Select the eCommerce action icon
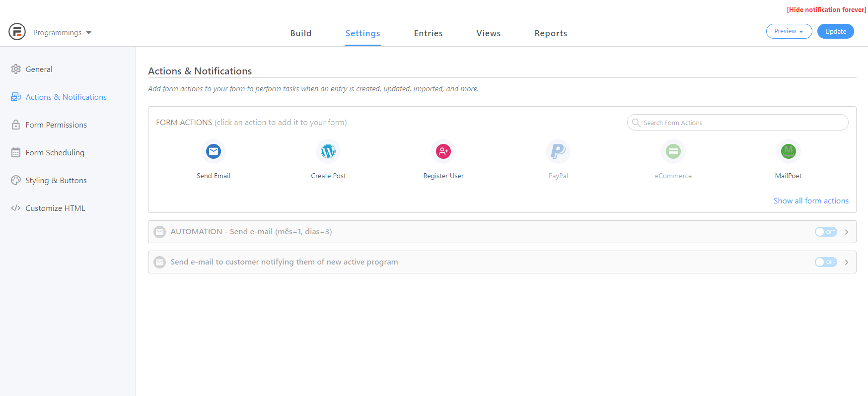 point(673,151)
